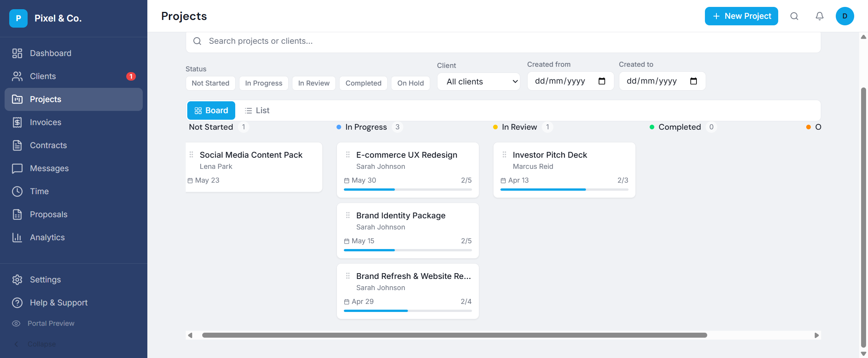Open the Invoices page label
Image resolution: width=868 pixels, height=358 pixels.
46,122
